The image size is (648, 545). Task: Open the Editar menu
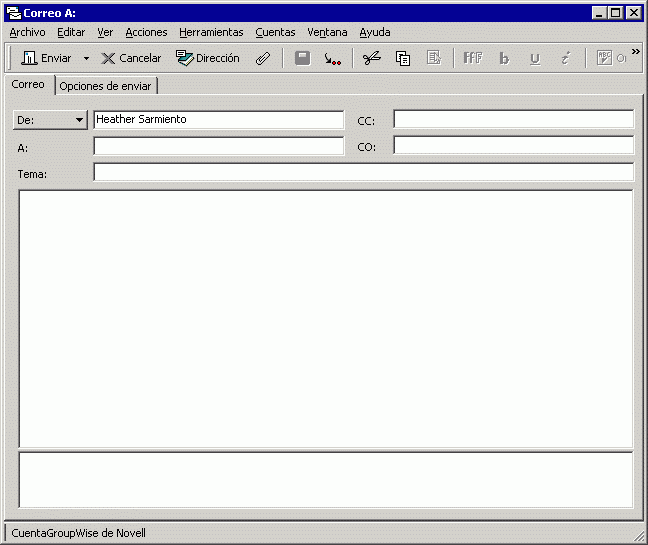(71, 32)
